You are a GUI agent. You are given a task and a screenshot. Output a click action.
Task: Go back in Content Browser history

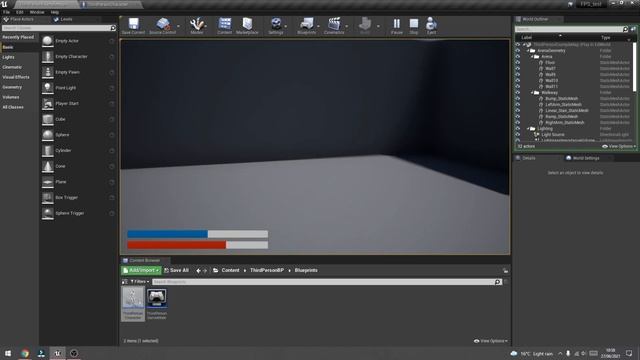[198, 271]
